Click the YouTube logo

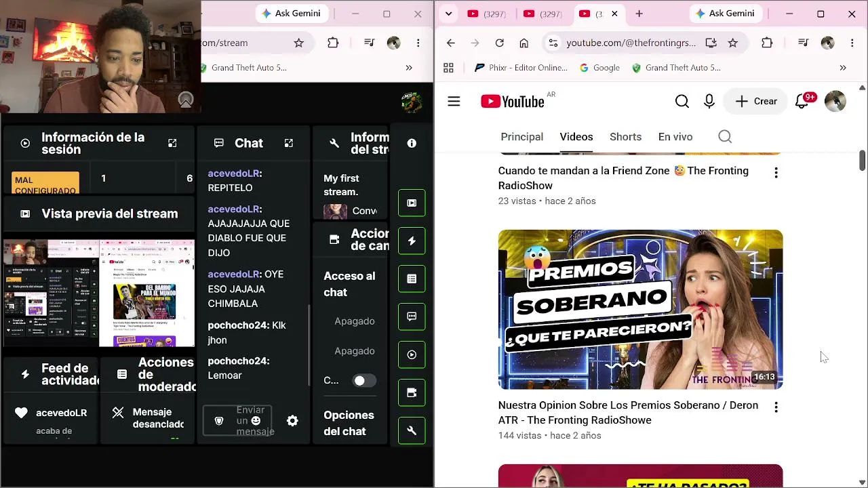[x=513, y=102]
